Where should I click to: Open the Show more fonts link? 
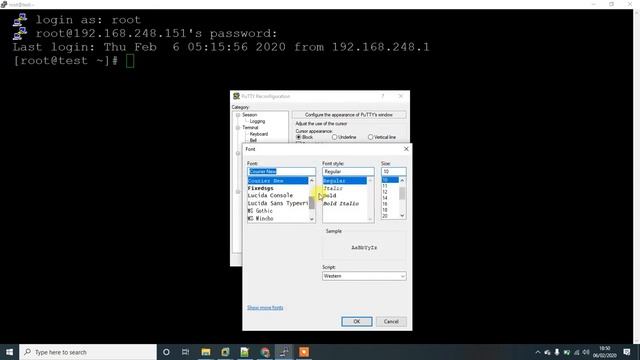pyautogui.click(x=265, y=308)
